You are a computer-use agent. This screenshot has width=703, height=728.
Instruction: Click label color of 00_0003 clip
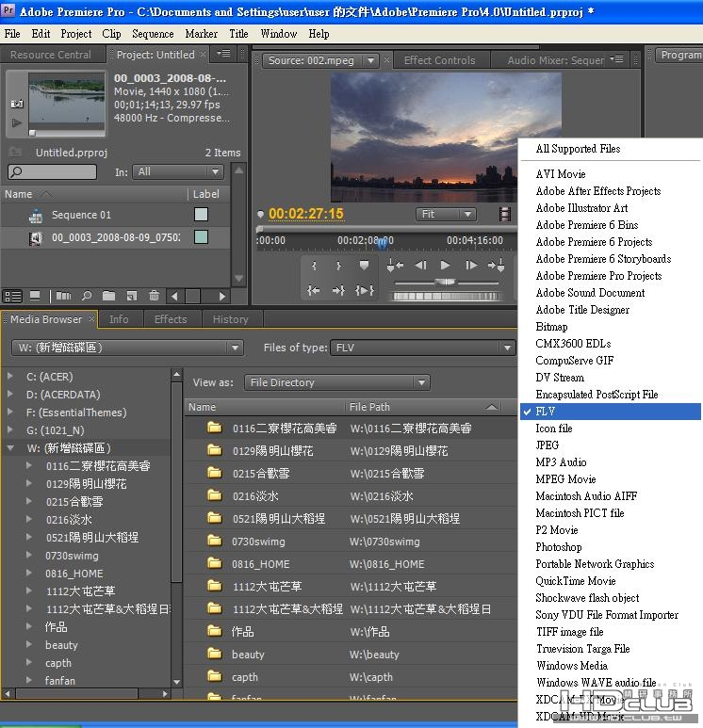click(201, 236)
